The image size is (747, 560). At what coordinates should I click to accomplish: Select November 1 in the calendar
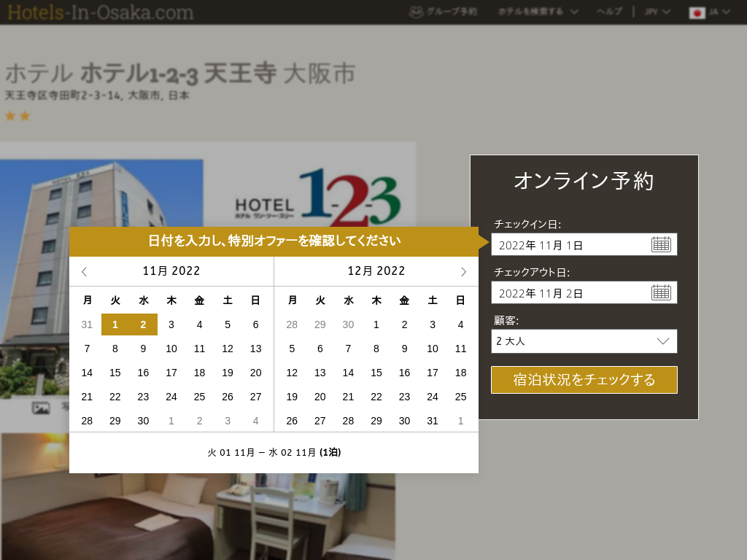point(115,324)
